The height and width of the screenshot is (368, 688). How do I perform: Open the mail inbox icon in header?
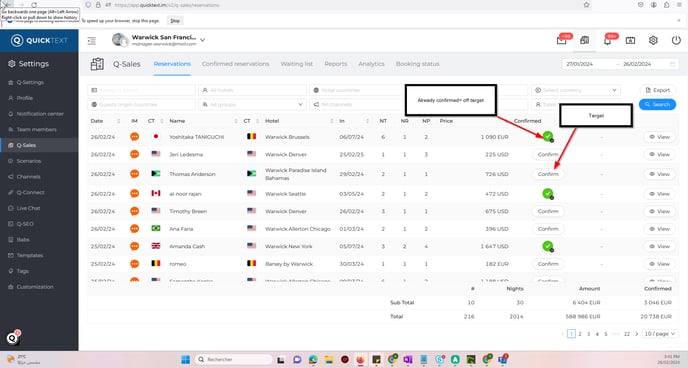561,41
